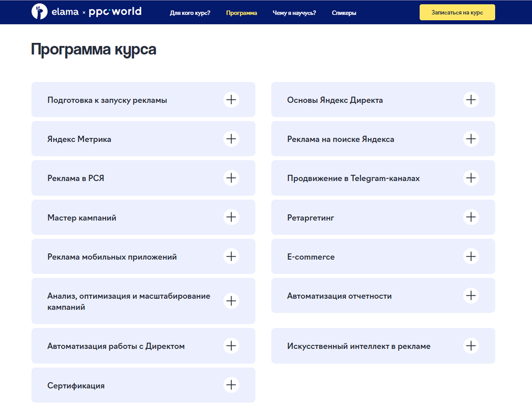Image resolution: width=532 pixels, height=410 pixels.
Task: Expand the «Основы Яндекс Директа» section
Action: pyautogui.click(x=471, y=100)
